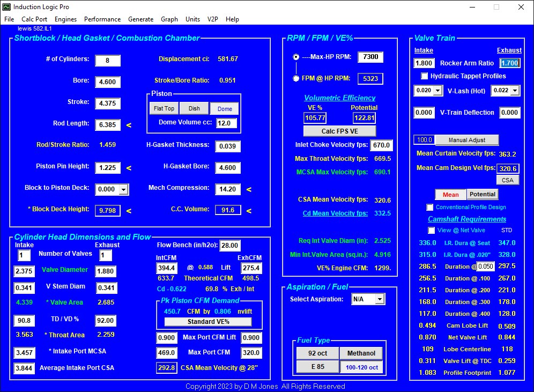The height and width of the screenshot is (392, 534).
Task: Open the Calc Port menu
Action: (34, 19)
